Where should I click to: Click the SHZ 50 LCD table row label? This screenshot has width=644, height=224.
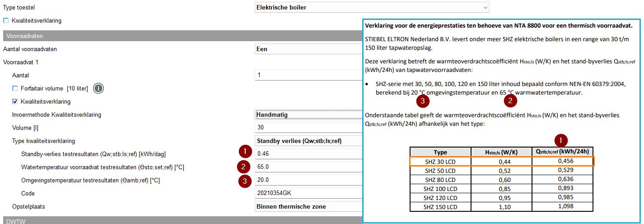click(x=440, y=171)
